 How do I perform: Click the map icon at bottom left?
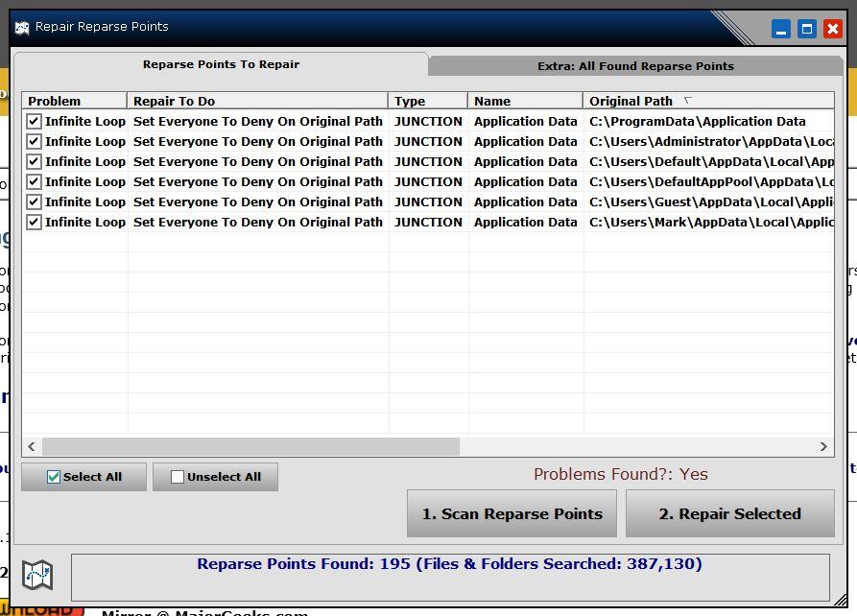[37, 575]
